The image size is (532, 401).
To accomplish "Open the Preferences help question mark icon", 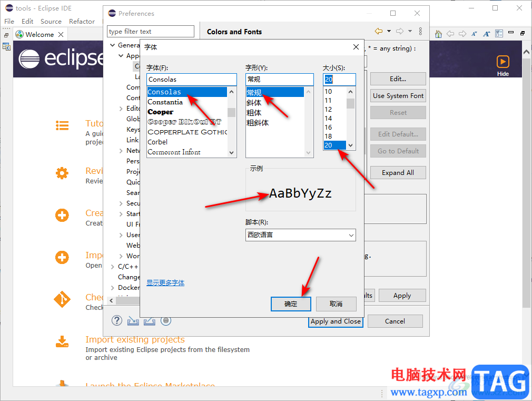I will click(117, 320).
